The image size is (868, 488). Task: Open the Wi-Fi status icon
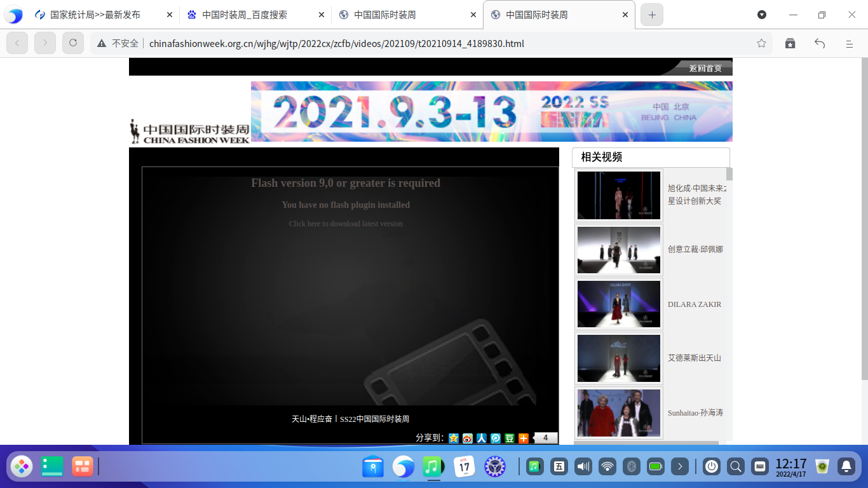point(607,466)
